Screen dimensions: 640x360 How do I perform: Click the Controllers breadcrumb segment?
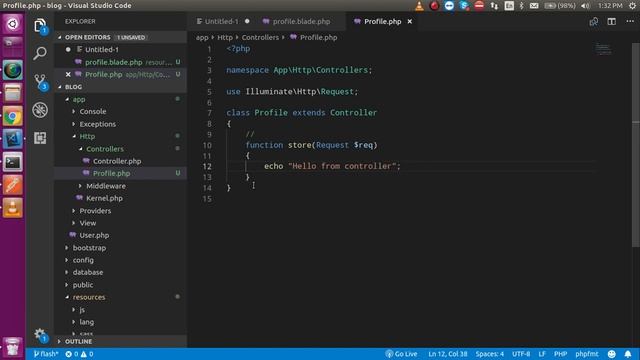click(260, 38)
